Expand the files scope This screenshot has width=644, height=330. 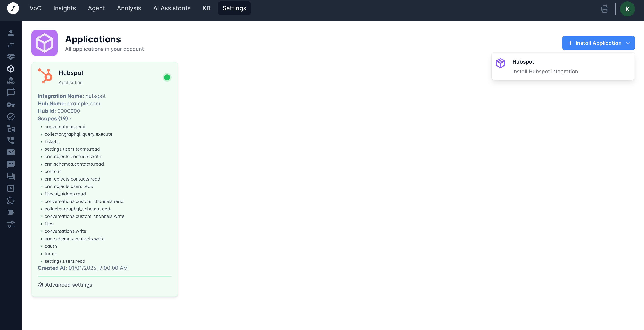click(x=47, y=224)
